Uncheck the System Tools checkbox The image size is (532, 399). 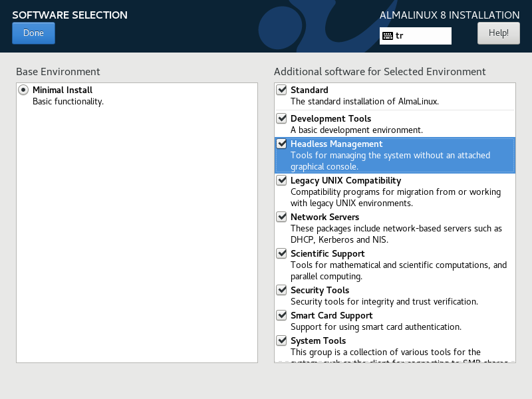(281, 340)
